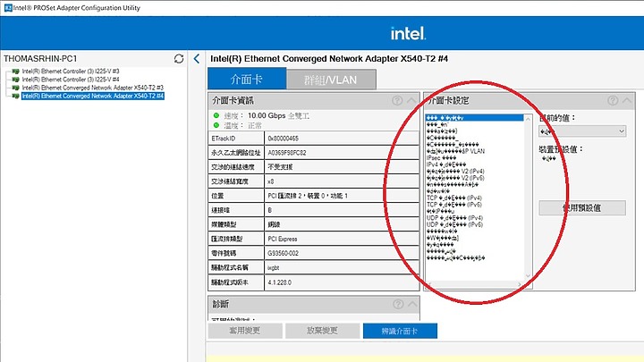Click the green temperature status indicator
This screenshot has width=644, height=362.
216,125
